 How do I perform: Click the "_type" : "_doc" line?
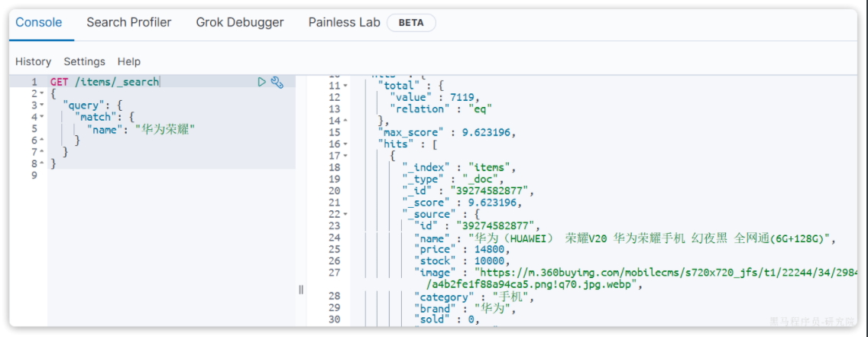(453, 180)
